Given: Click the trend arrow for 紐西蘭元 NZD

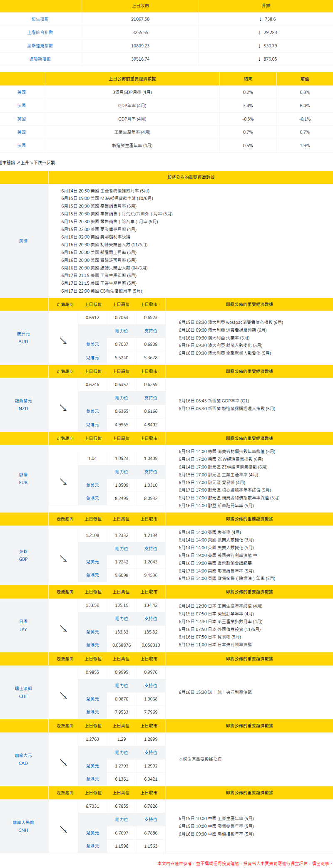Looking at the screenshot, I should [x=63, y=408].
